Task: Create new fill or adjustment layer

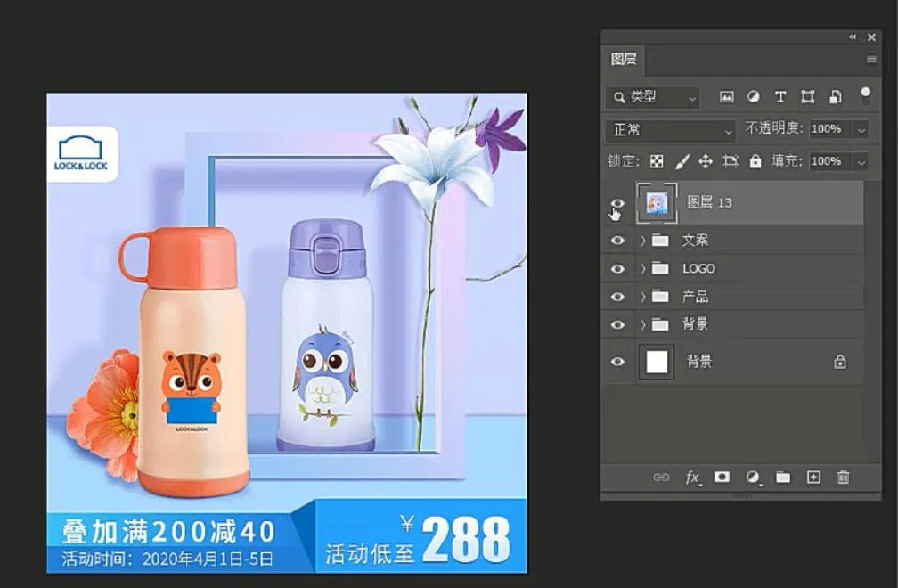Action: click(753, 477)
